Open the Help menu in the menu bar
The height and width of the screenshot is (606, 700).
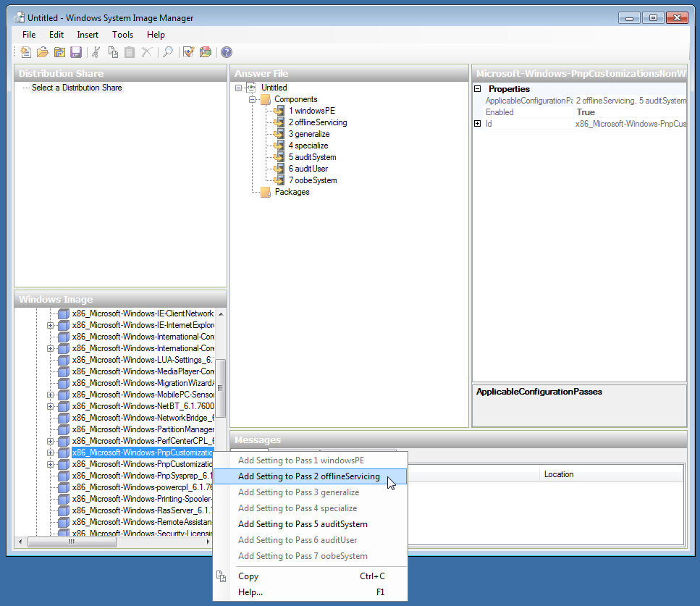tap(156, 34)
